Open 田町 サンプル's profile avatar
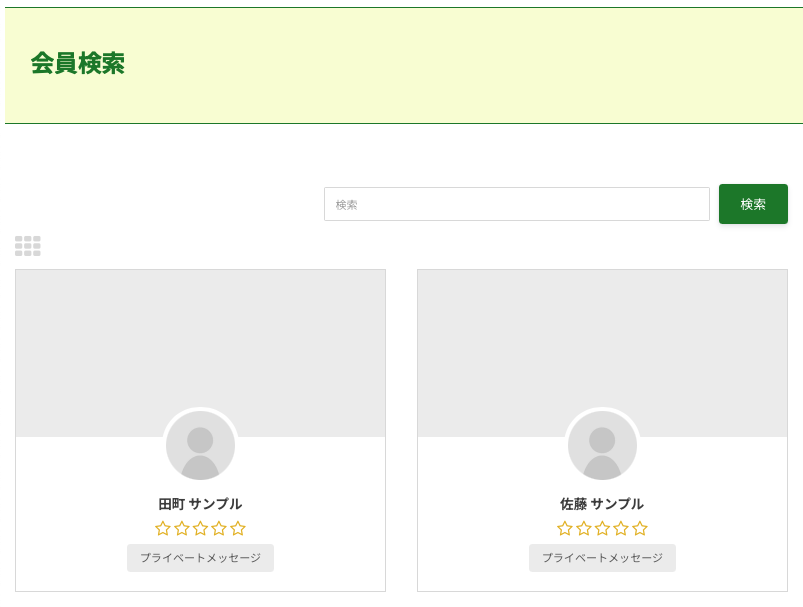803x607 pixels. click(200, 446)
